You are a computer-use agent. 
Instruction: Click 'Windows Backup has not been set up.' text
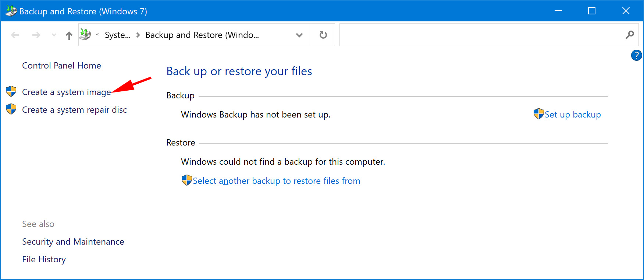coord(256,115)
